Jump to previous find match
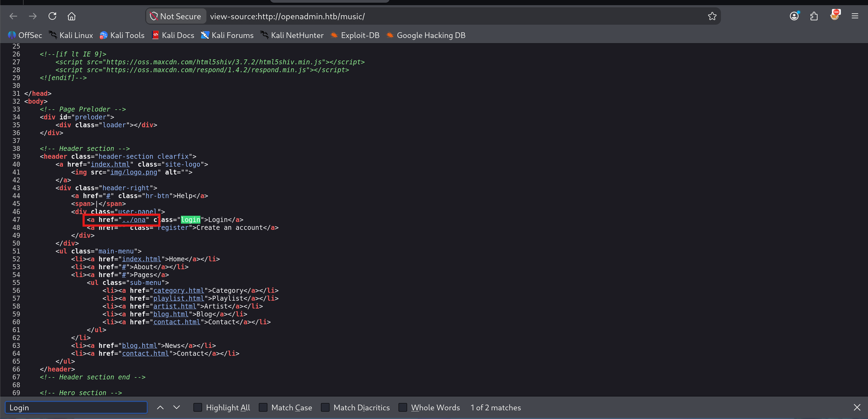Viewport: 868px width, 419px height. click(x=160, y=407)
